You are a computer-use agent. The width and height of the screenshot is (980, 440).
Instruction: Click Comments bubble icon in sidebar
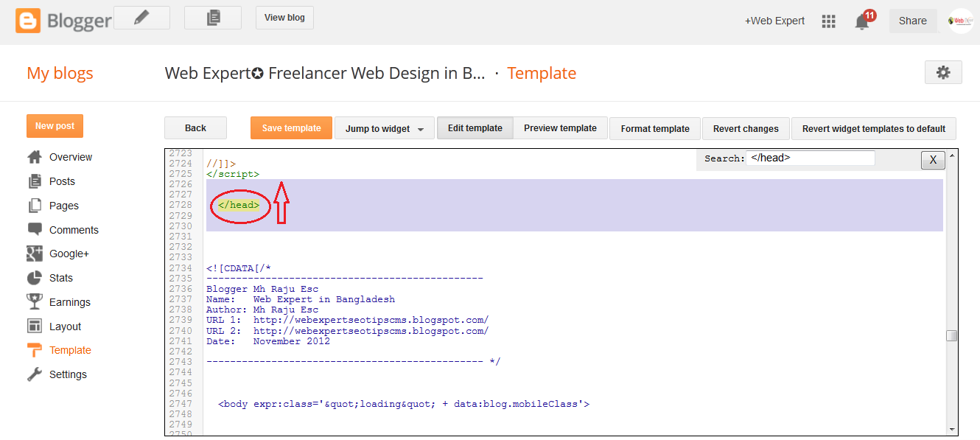pyautogui.click(x=35, y=229)
